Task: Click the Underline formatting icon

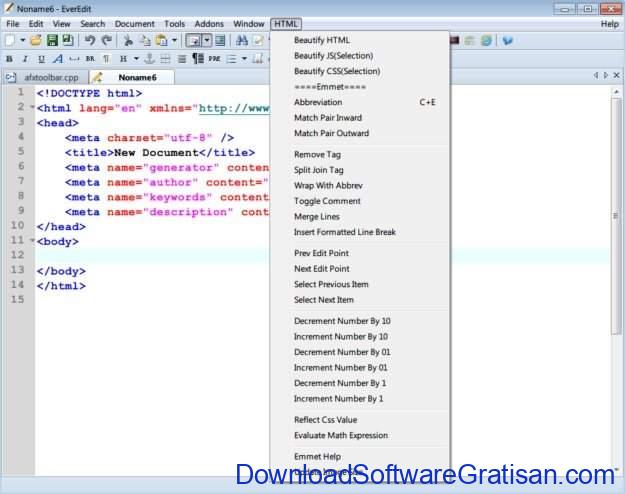Action: (x=41, y=59)
